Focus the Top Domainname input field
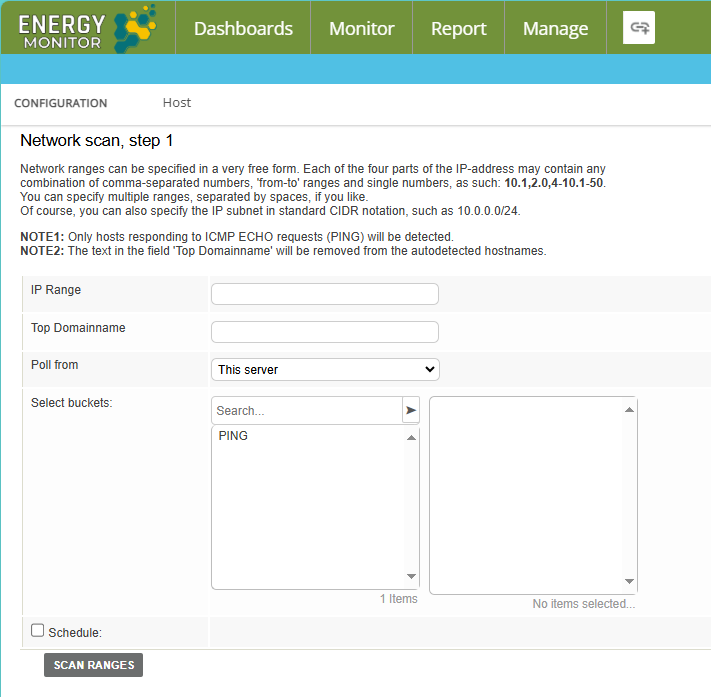The image size is (711, 697). (x=325, y=331)
